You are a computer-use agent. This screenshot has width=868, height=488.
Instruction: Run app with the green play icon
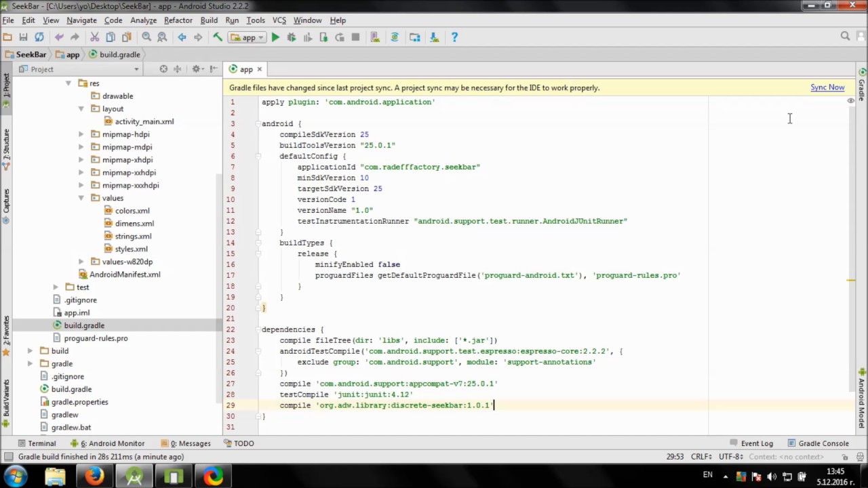point(275,37)
